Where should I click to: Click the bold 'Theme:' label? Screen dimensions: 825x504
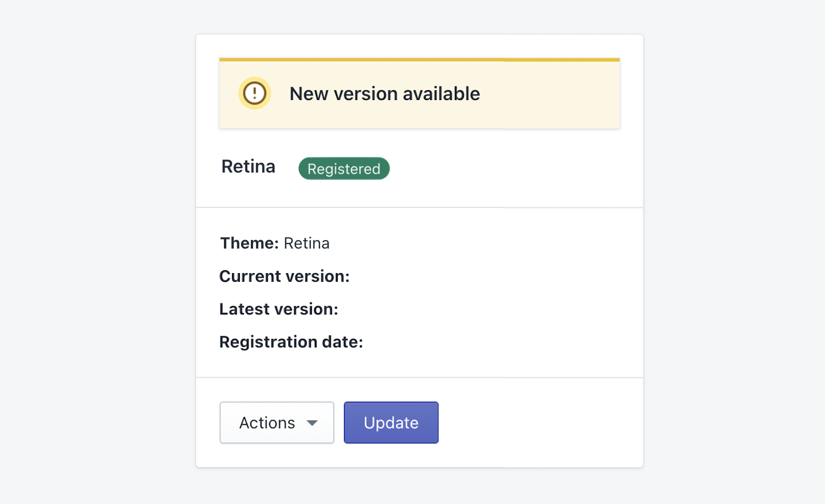tap(250, 243)
